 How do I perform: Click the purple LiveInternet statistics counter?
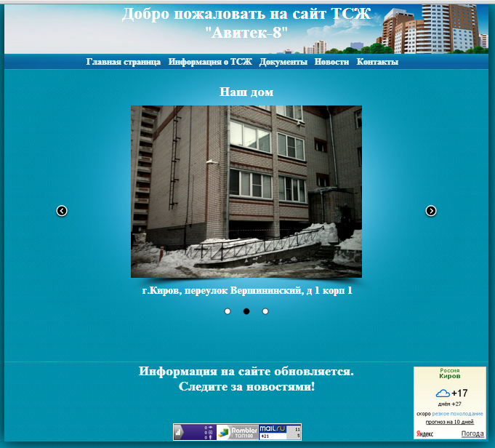195,432
